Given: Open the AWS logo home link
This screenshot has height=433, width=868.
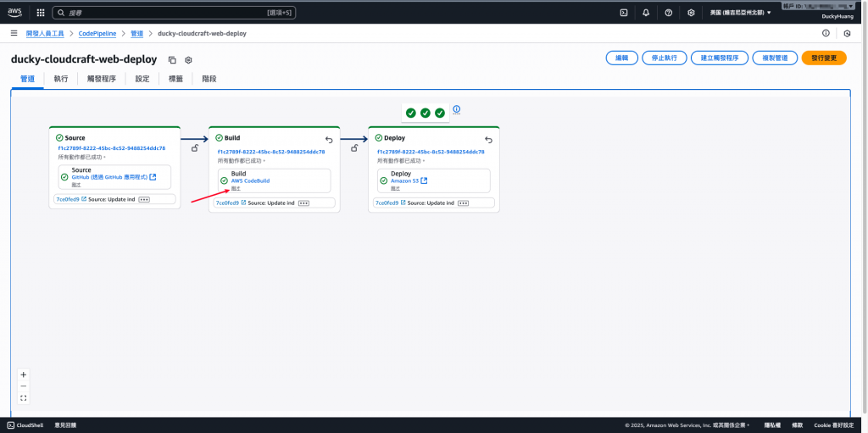Looking at the screenshot, I should [14, 12].
